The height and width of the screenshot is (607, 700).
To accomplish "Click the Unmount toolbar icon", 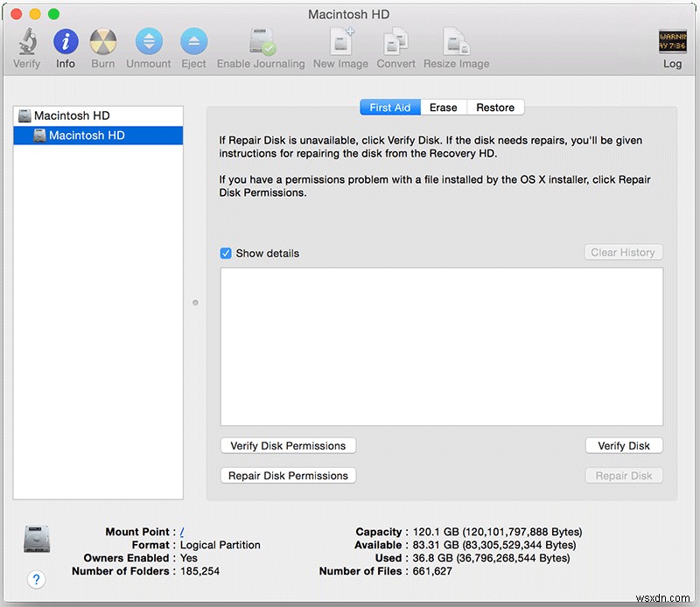I will point(149,41).
